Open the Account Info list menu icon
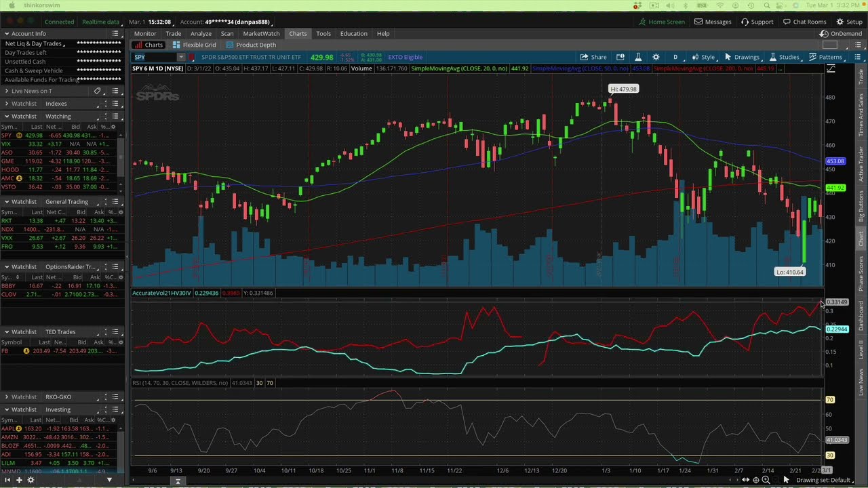The image size is (868, 488). (x=115, y=33)
